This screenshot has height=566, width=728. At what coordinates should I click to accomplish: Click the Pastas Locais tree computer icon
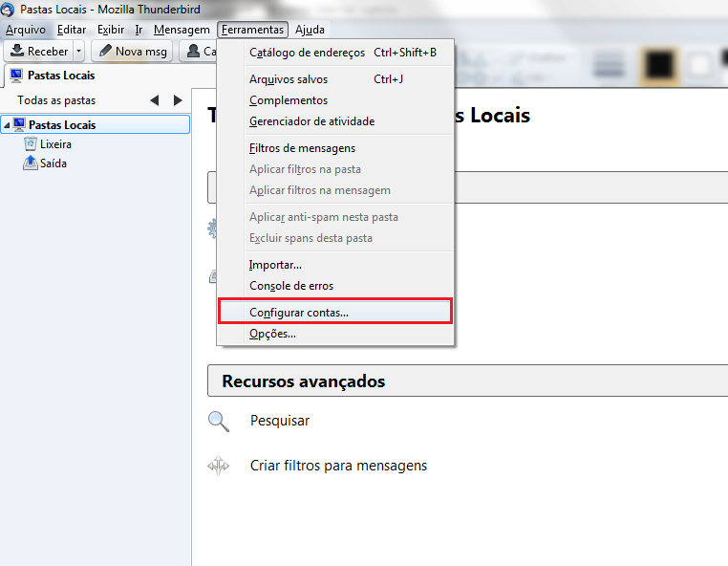19,124
